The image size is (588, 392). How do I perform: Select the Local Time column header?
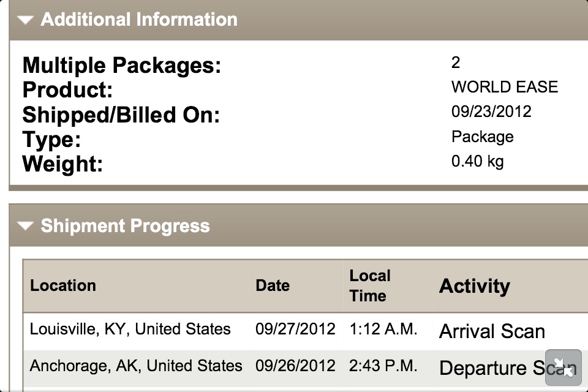[x=369, y=285]
